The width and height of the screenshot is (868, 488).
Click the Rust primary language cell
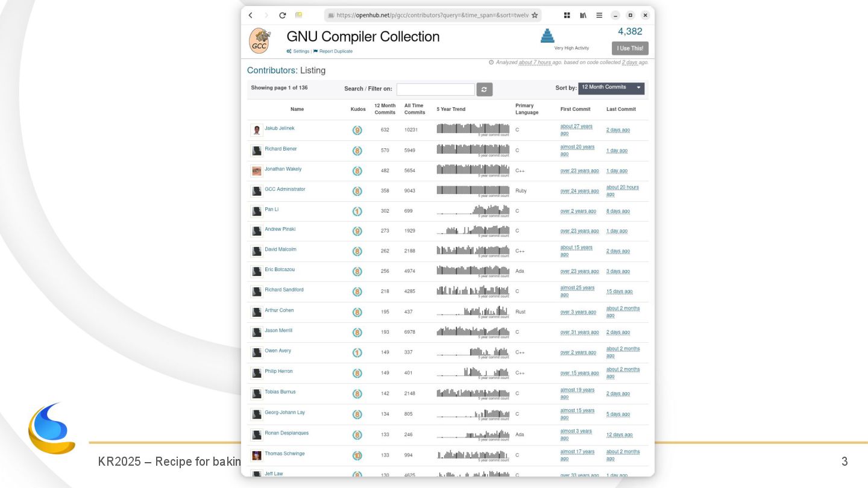tap(520, 312)
